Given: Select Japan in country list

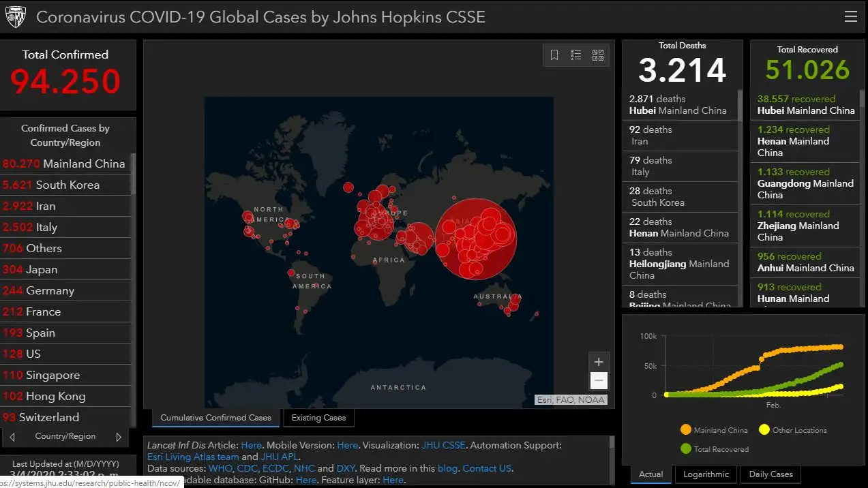Looking at the screenshot, I should click(x=65, y=269).
